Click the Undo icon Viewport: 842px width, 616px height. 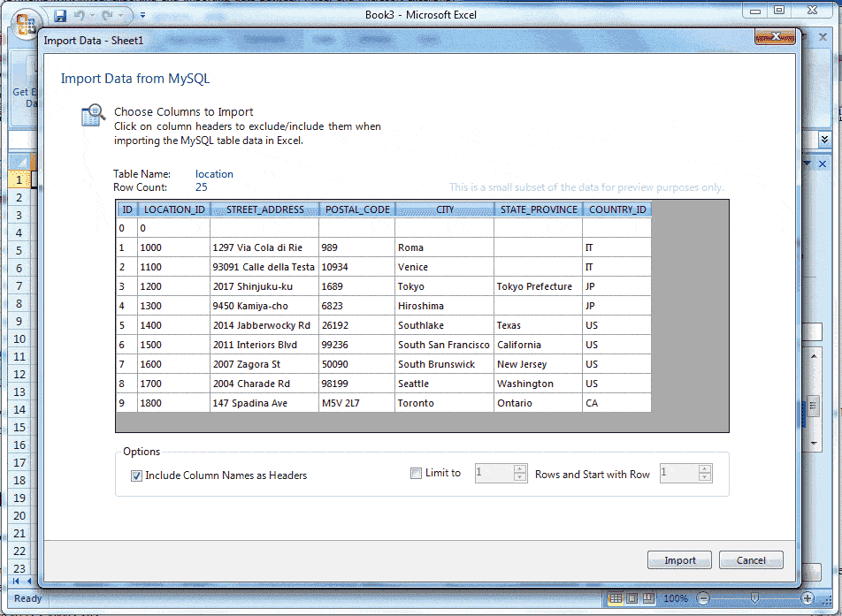(x=80, y=15)
